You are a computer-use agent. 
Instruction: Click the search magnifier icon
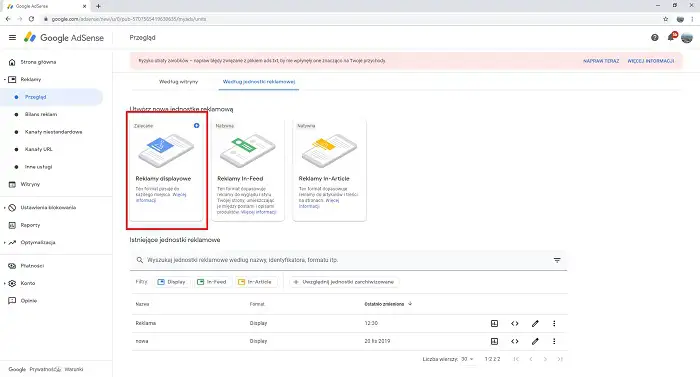point(140,260)
